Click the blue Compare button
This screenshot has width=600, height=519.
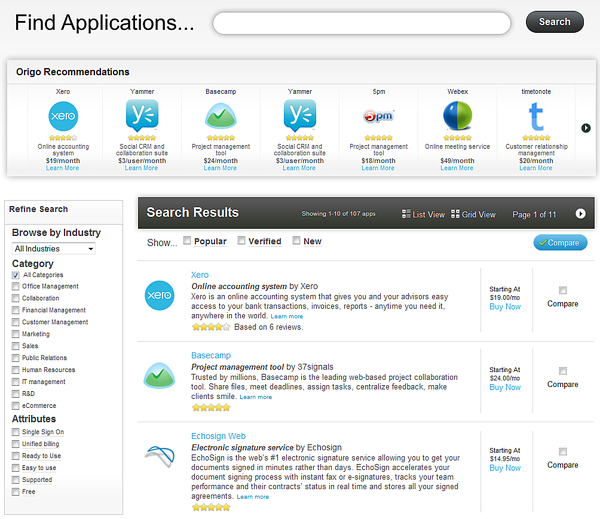pos(560,243)
